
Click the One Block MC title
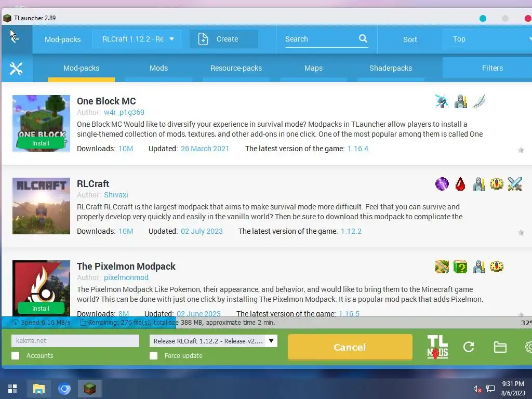point(106,101)
